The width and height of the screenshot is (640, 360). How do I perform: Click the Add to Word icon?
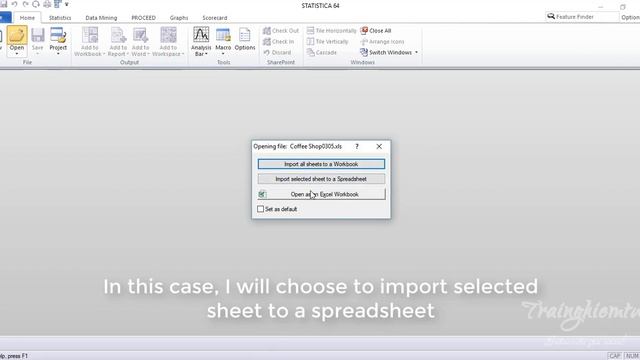tap(140, 36)
